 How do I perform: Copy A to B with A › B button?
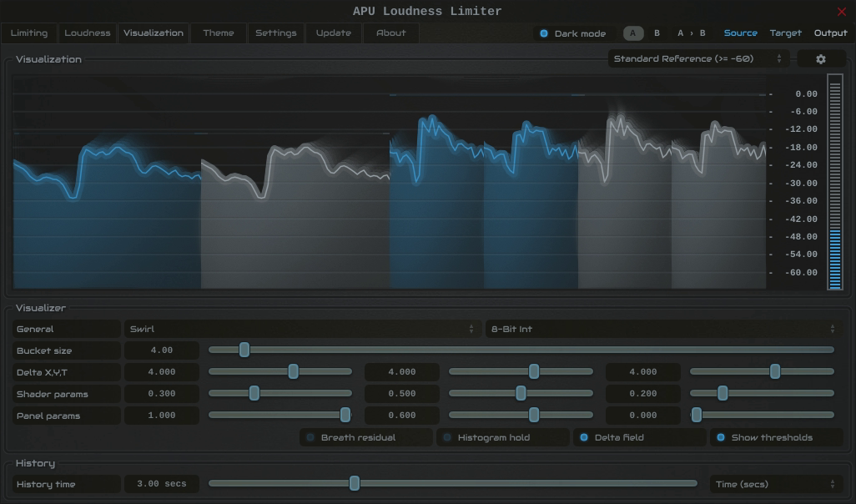[x=691, y=33]
